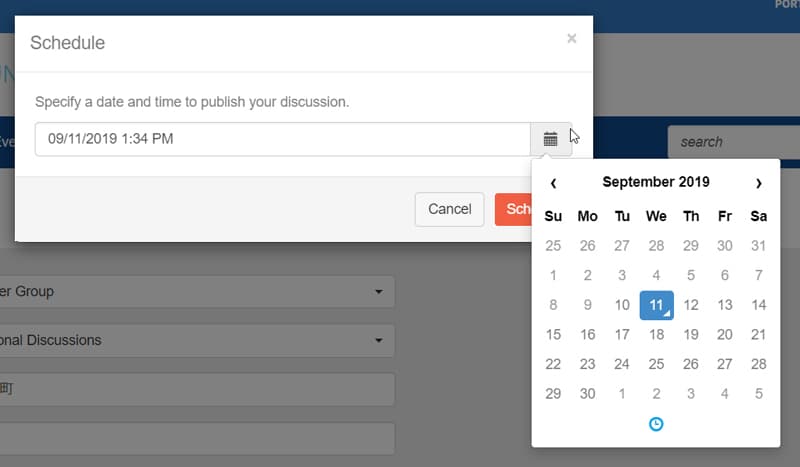This screenshot has width=800, height=467.
Task: Pick September 12 in calendar
Action: coord(690,305)
